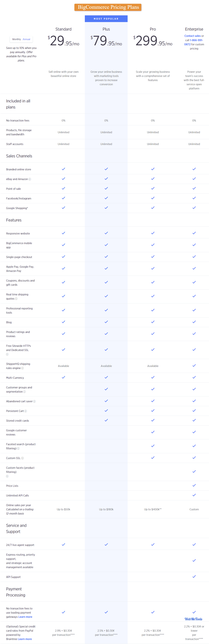Switch billing toggle to Annual

[x=27, y=39]
